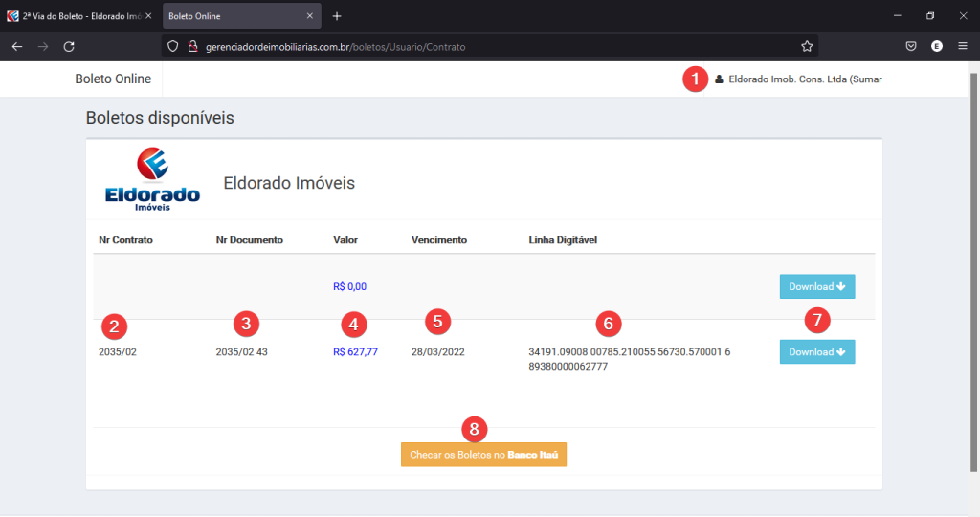Select the Boleto Online tab
The image size is (980, 517).
pos(242,16)
